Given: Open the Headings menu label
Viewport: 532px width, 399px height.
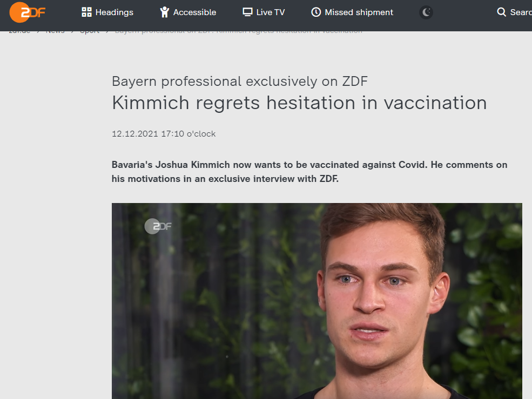Looking at the screenshot, I should point(114,12).
